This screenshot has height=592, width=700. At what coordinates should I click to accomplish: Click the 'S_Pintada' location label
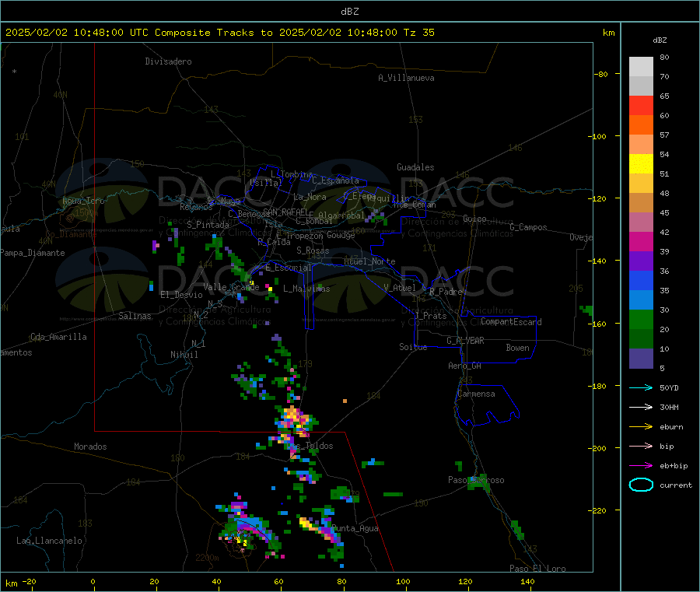(x=208, y=225)
